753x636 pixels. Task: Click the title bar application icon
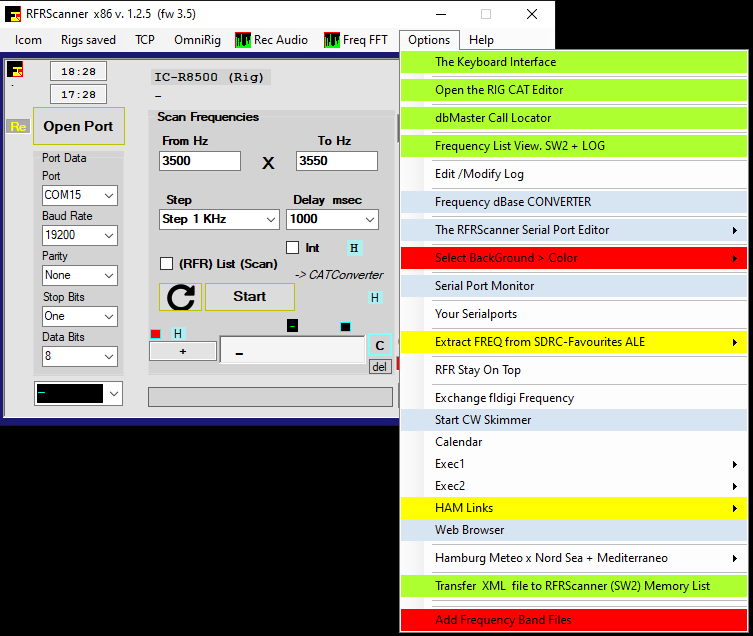click(13, 14)
